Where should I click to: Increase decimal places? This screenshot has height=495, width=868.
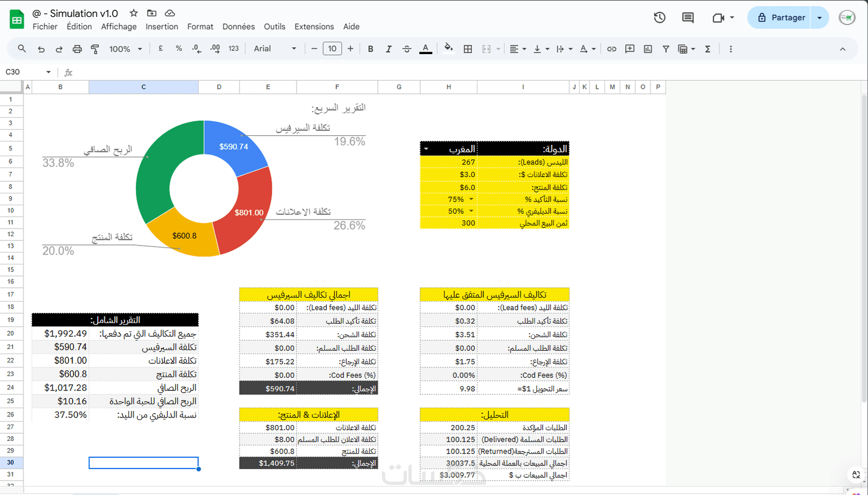pos(215,49)
